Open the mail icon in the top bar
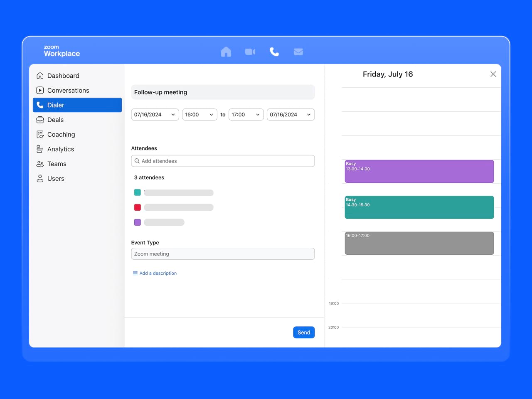 [x=298, y=52]
